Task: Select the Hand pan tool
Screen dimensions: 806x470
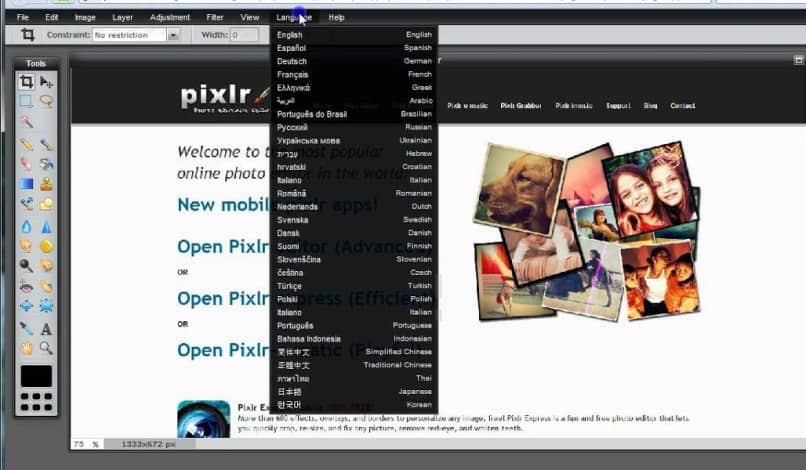Action: click(26, 348)
